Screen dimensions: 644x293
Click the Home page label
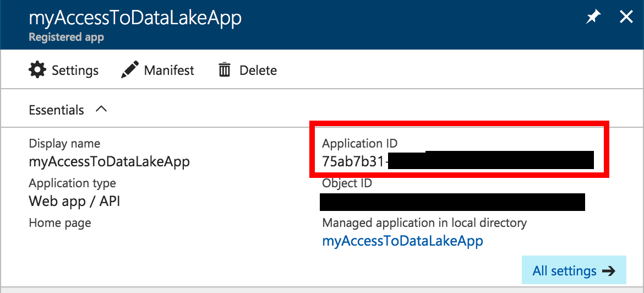tap(60, 223)
